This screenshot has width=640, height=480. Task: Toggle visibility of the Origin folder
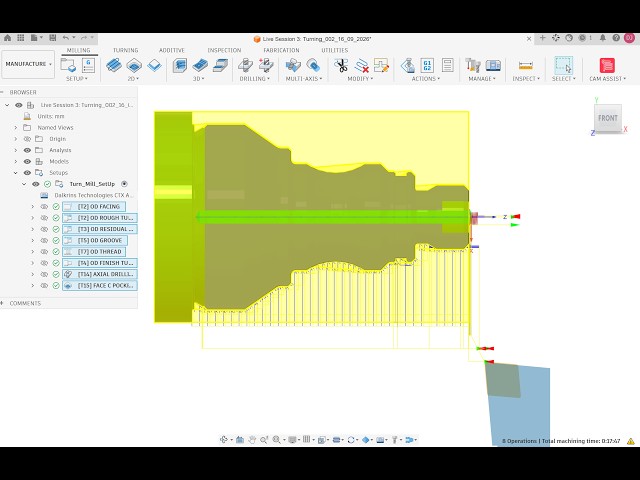27,139
